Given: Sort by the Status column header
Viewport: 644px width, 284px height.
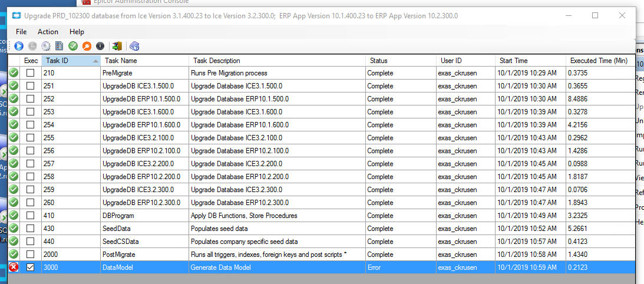Looking at the screenshot, I should pyautogui.click(x=401, y=61).
